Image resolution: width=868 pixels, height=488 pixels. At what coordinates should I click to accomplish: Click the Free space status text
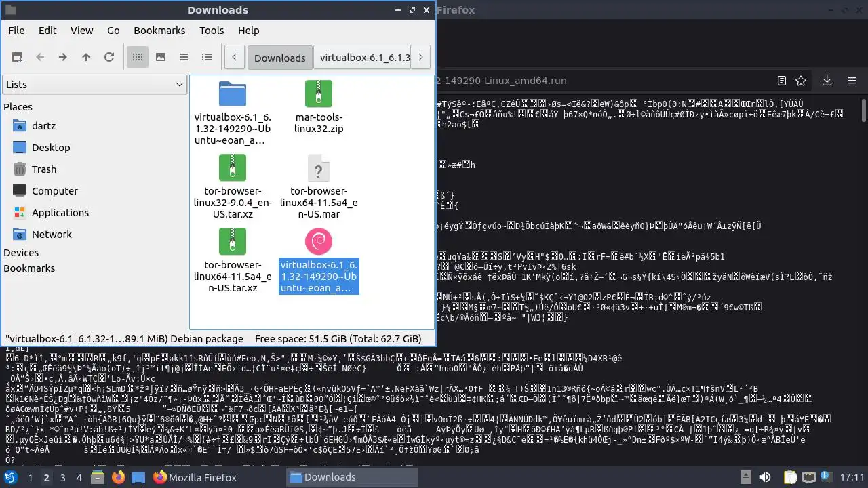[x=338, y=339]
